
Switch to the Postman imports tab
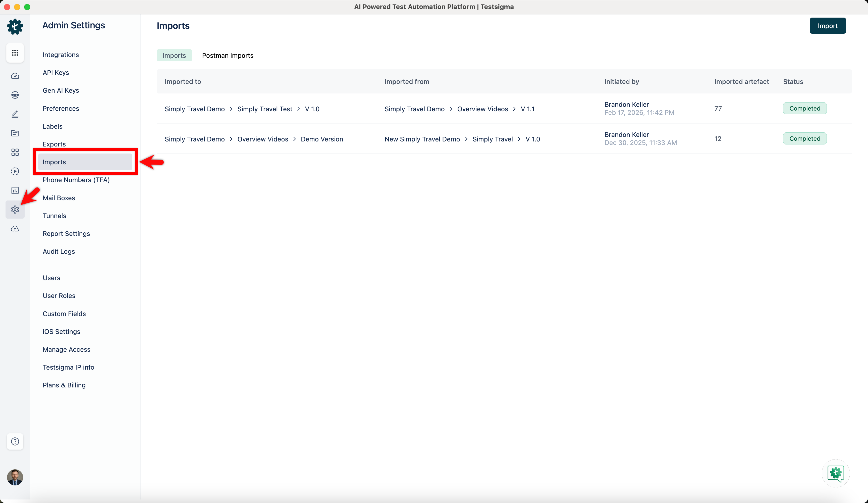(227, 56)
